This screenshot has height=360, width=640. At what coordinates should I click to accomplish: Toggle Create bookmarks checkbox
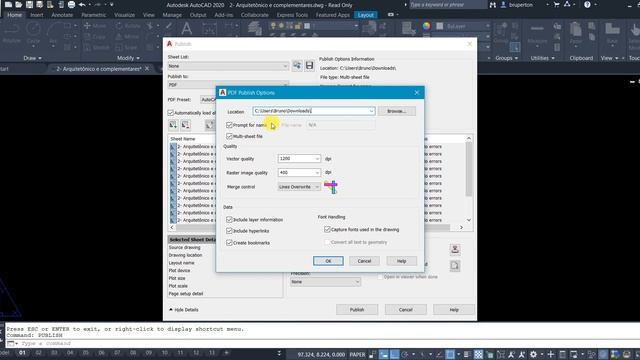(229, 242)
